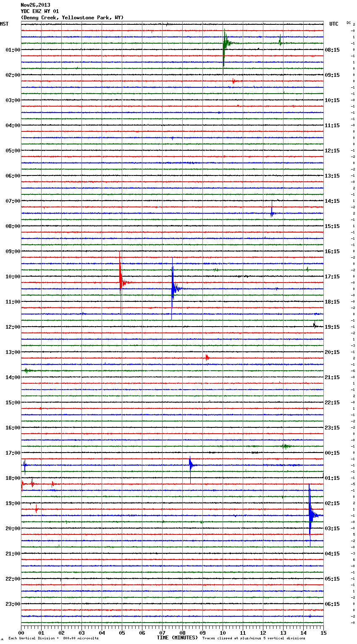Select the 10:00 MST time label
Screen dimensions: 357x644
[13, 277]
